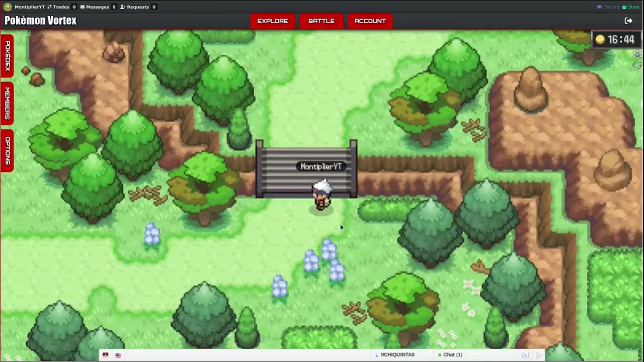Click the Pokémon Vortex logo title
The width and height of the screenshot is (644, 362).
click(41, 21)
